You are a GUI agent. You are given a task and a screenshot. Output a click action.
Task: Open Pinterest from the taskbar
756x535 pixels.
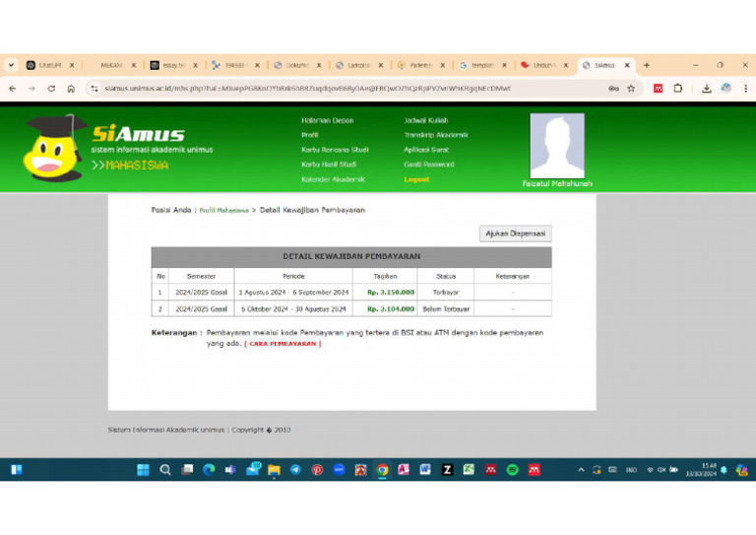point(317,470)
